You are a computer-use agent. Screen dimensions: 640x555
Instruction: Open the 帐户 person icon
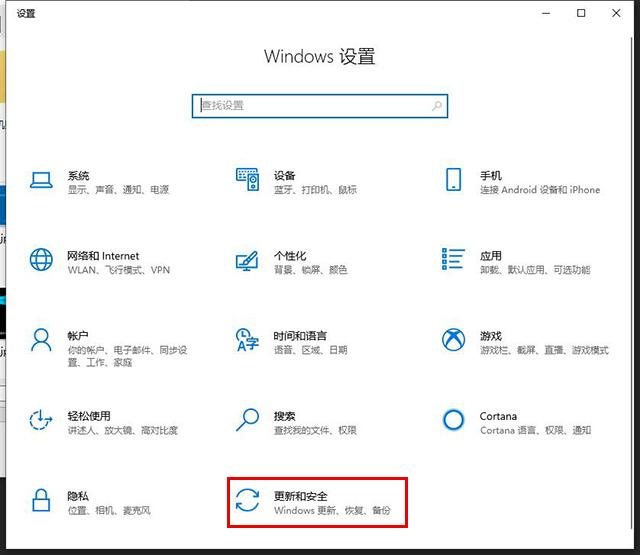tap(41, 340)
